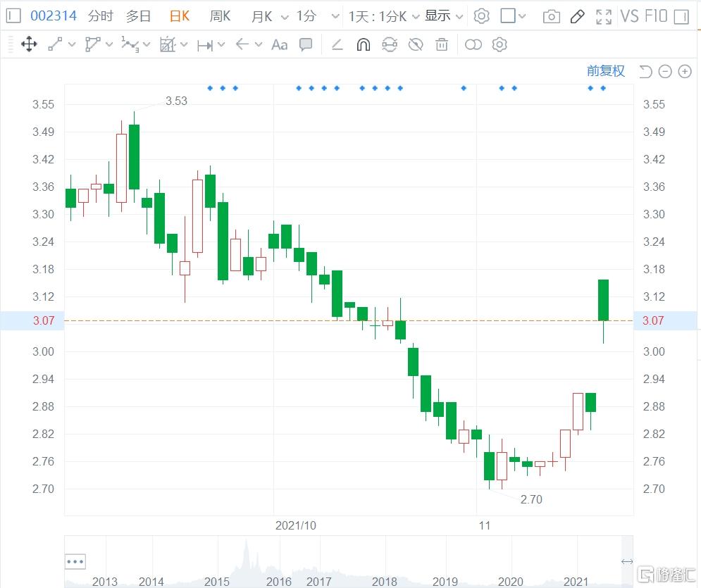Reset chart view with undo arrow

point(645,72)
